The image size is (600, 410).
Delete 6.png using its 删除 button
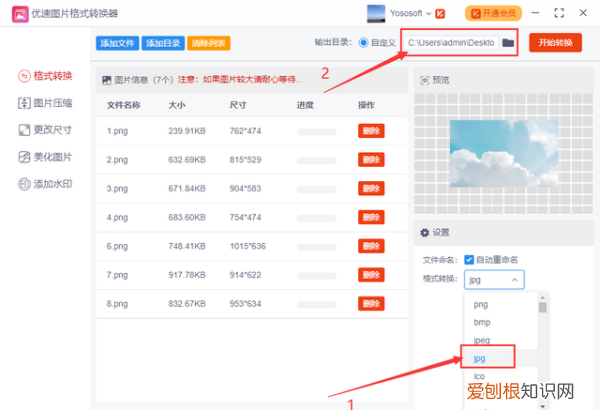371,246
